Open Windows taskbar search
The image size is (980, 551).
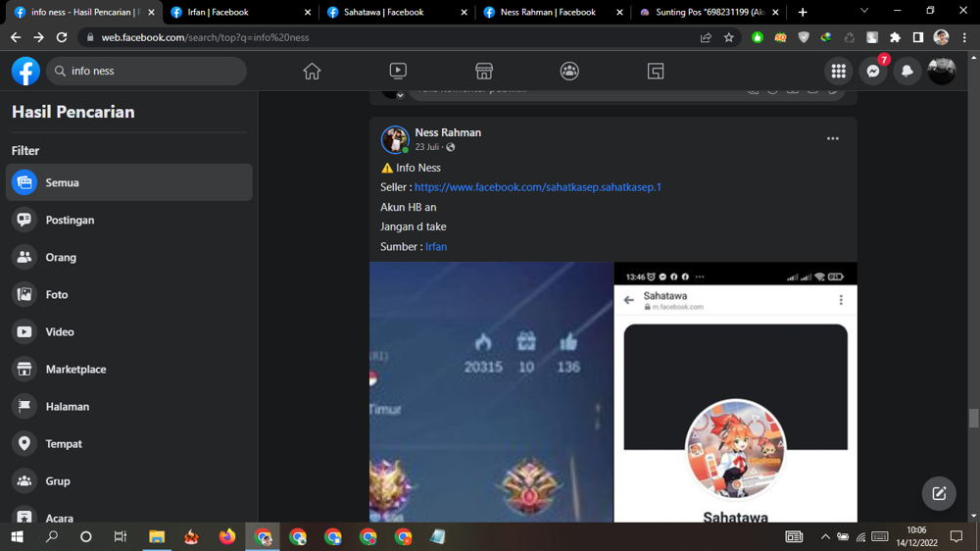52,536
